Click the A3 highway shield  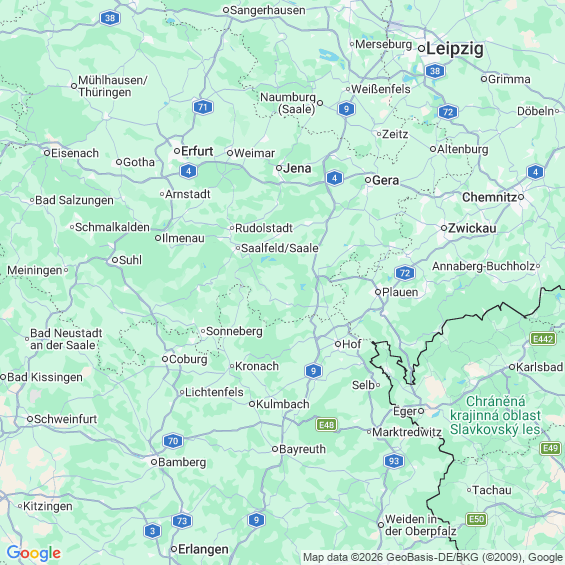coord(152,531)
